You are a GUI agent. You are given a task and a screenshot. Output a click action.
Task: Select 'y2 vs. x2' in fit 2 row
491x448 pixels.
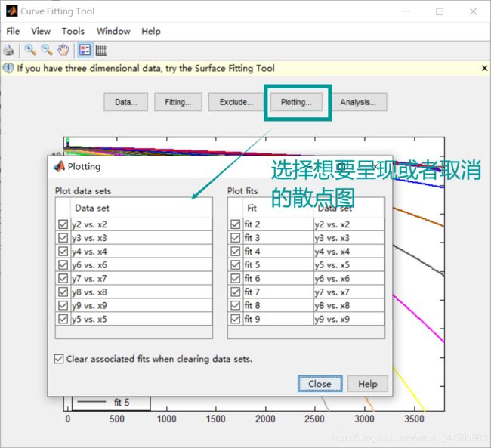[x=332, y=224]
